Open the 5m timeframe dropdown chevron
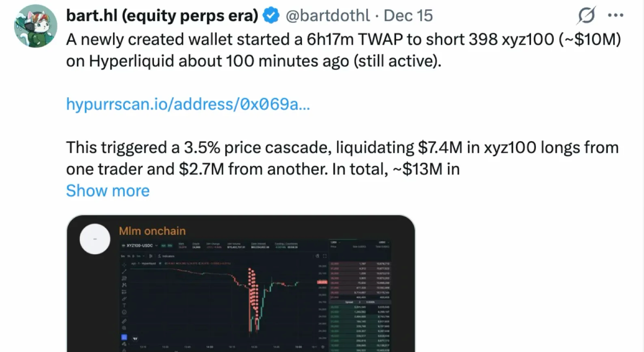 143,256
